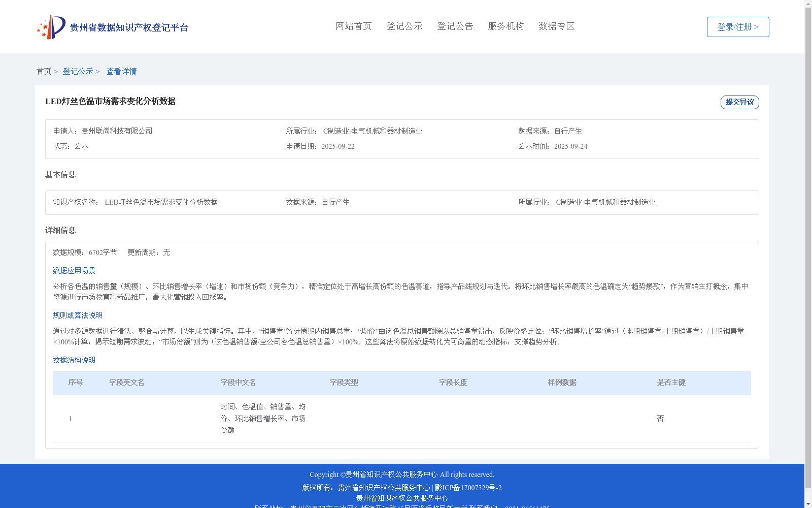Click 字段类型 column header

point(344,383)
